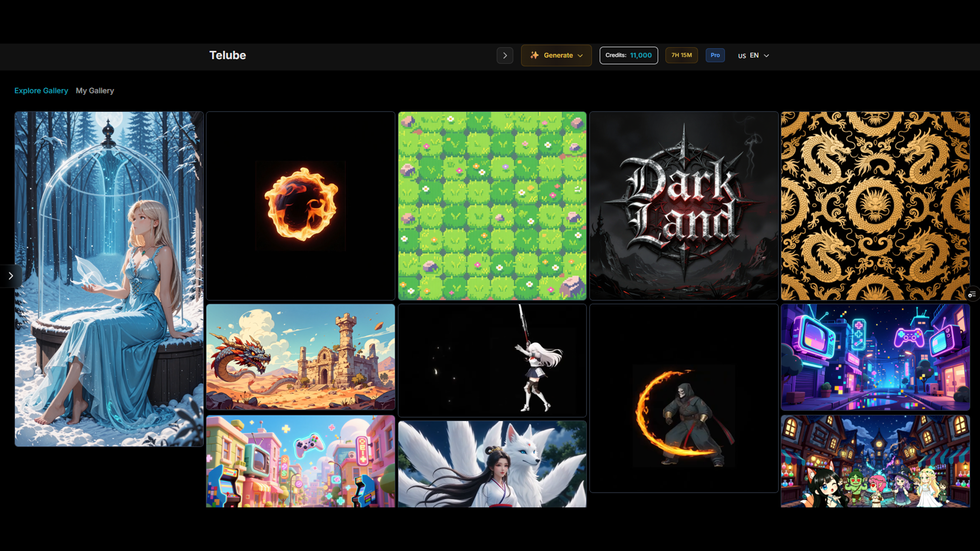Screen dimensions: 980x551
Task: Expand the left sidebar panel arrow
Action: [x=11, y=276]
